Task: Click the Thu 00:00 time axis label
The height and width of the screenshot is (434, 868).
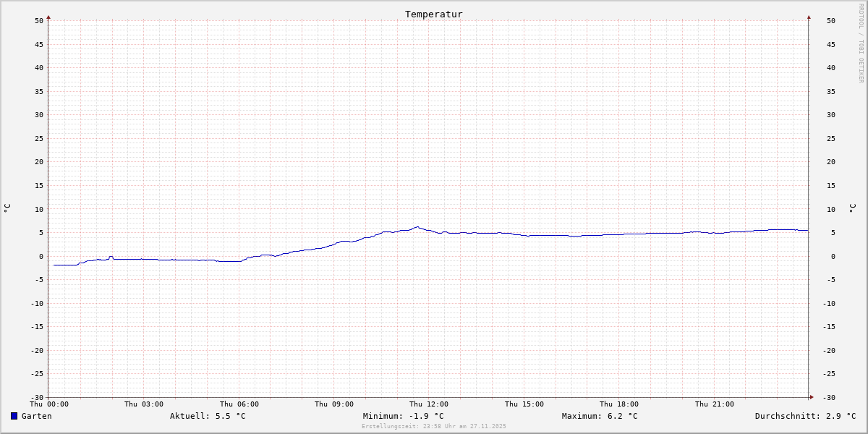Action: [x=49, y=404]
